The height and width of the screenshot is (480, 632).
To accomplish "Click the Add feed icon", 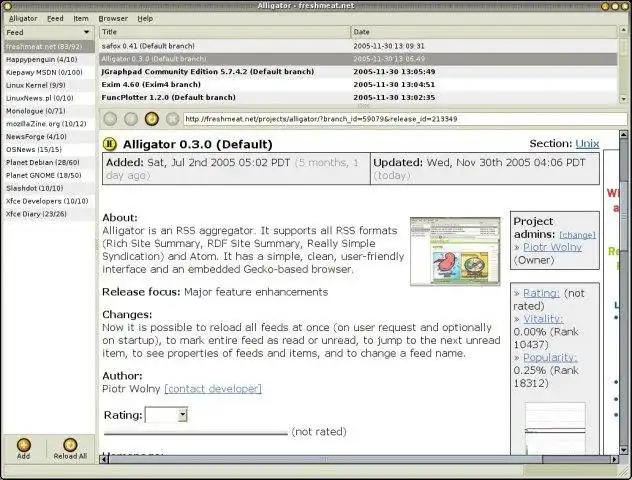I will pyautogui.click(x=23, y=445).
